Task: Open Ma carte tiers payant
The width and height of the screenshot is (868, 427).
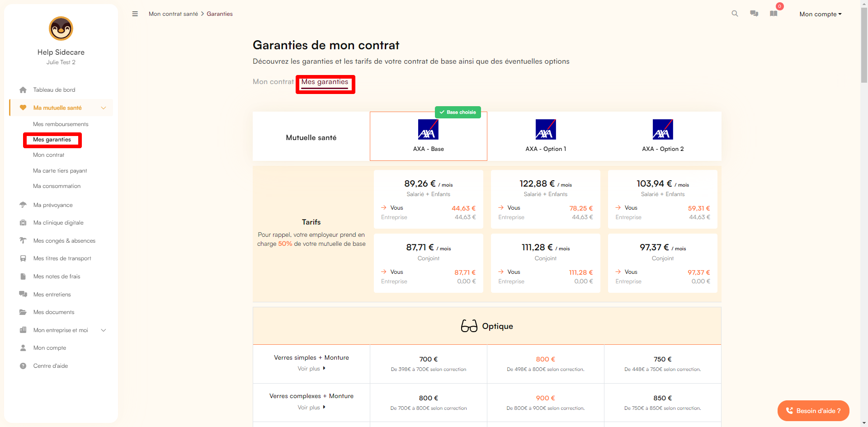Action: (x=60, y=171)
